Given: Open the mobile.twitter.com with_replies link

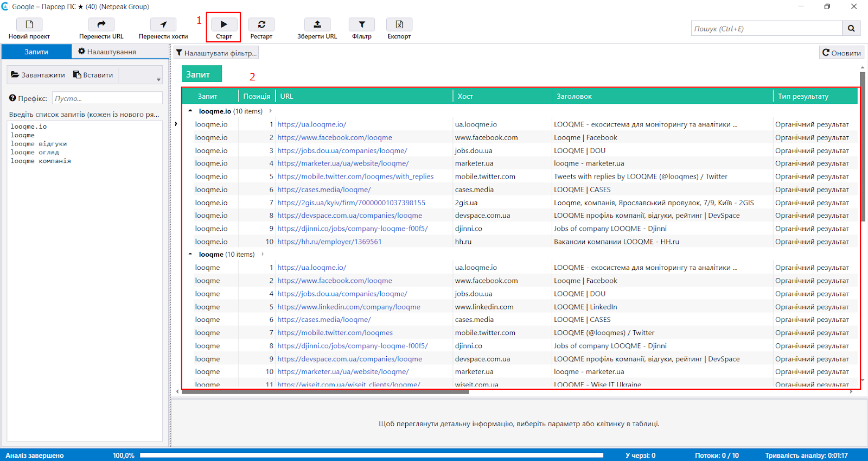Looking at the screenshot, I should pos(355,176).
